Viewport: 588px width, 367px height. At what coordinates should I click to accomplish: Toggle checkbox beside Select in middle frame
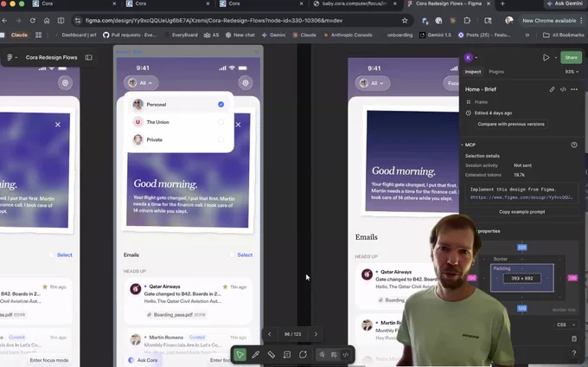(232, 254)
